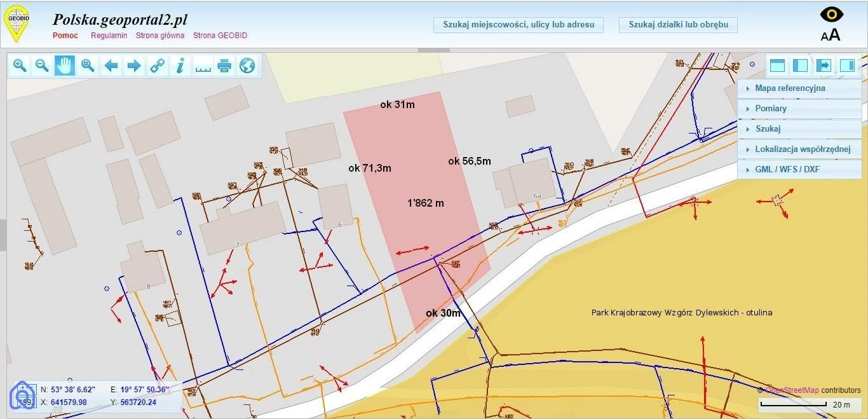Click the globe icon in toolbar

tap(247, 65)
